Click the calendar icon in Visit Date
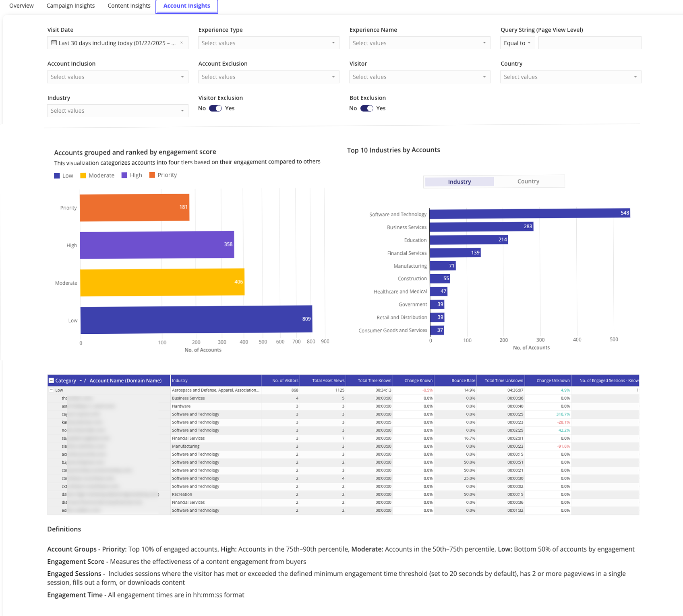Screen dimensions: 683x616 coord(54,43)
